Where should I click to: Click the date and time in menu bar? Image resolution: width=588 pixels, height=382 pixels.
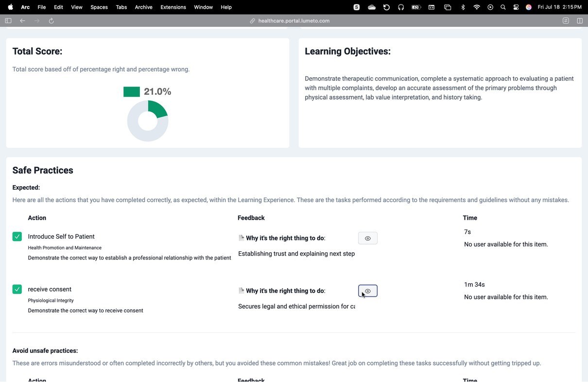click(559, 7)
